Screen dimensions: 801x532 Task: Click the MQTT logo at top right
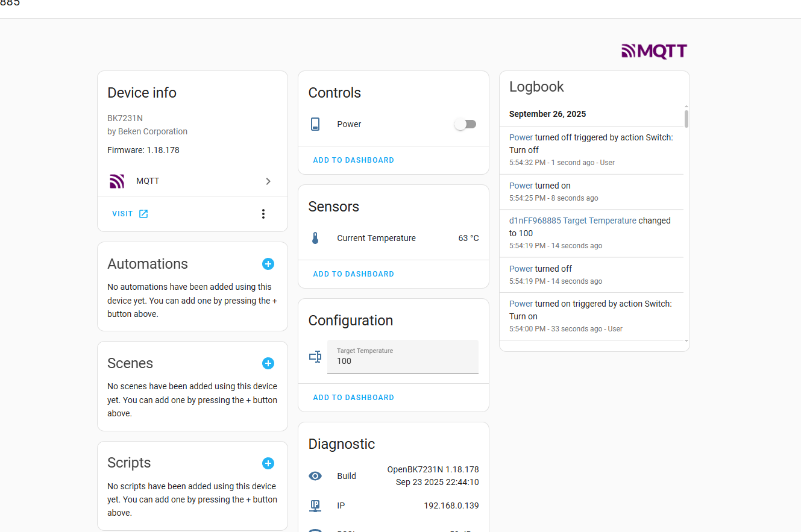pos(654,51)
